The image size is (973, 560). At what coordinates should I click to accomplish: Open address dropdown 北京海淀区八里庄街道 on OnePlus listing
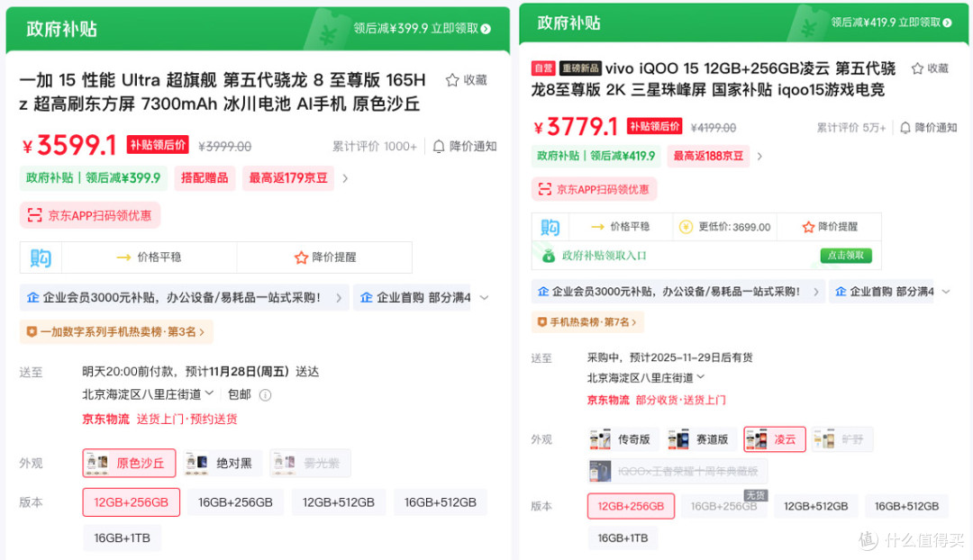click(148, 394)
